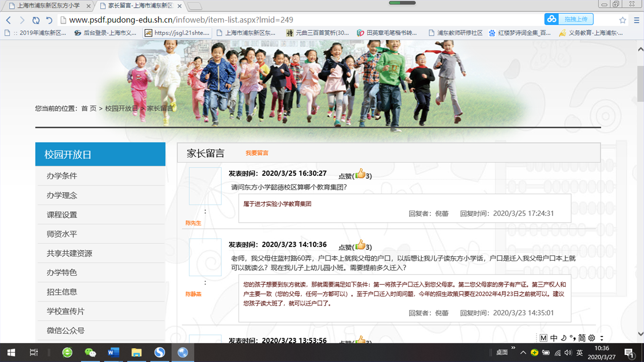Click the 校园开放日 breadcrumb link
Screen dimensions: 644x362
(121, 109)
